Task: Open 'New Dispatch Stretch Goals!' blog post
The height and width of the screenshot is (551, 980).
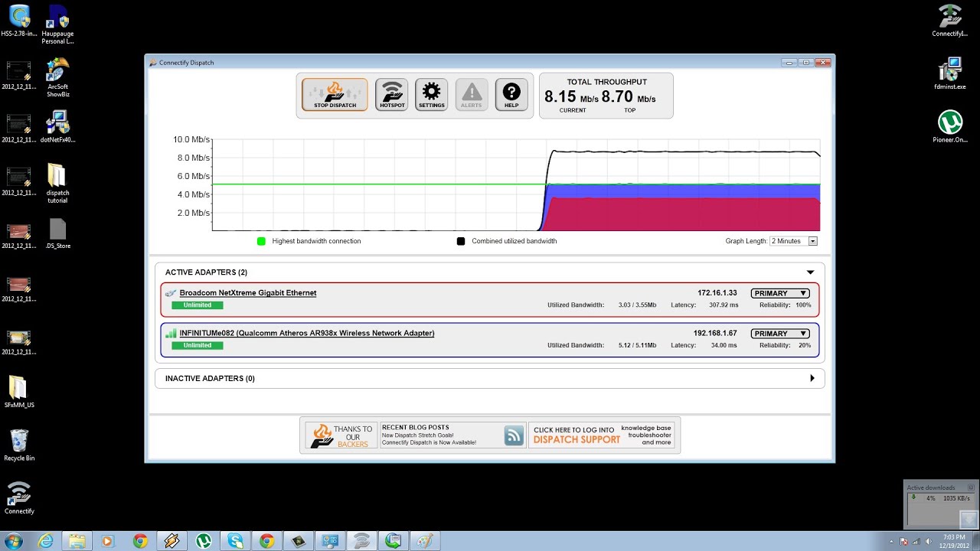Action: pos(419,435)
